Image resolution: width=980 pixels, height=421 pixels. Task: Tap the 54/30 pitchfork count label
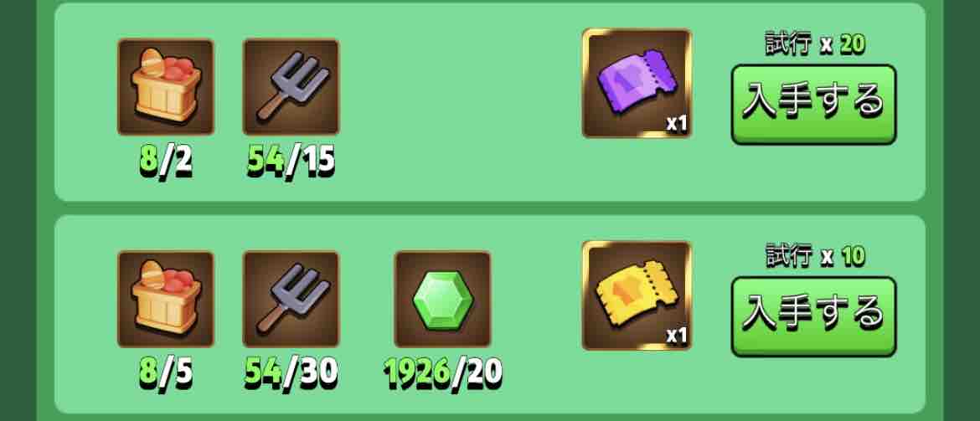click(x=291, y=373)
